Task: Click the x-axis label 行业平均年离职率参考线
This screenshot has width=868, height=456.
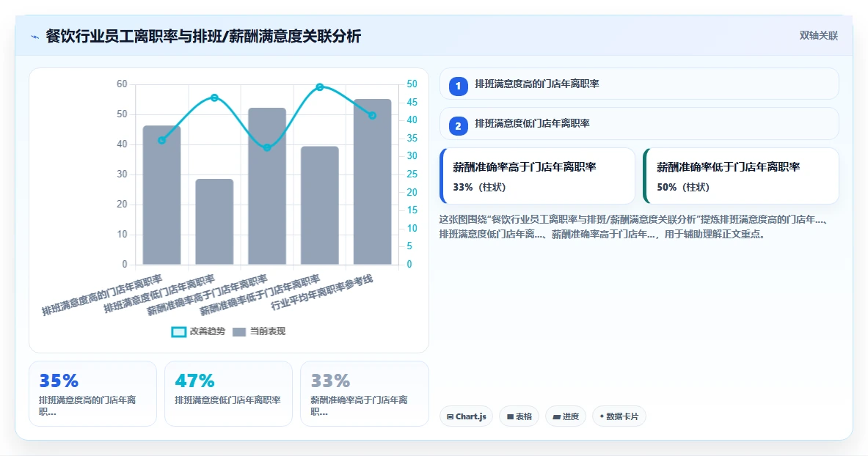Action: pyautogui.click(x=322, y=293)
